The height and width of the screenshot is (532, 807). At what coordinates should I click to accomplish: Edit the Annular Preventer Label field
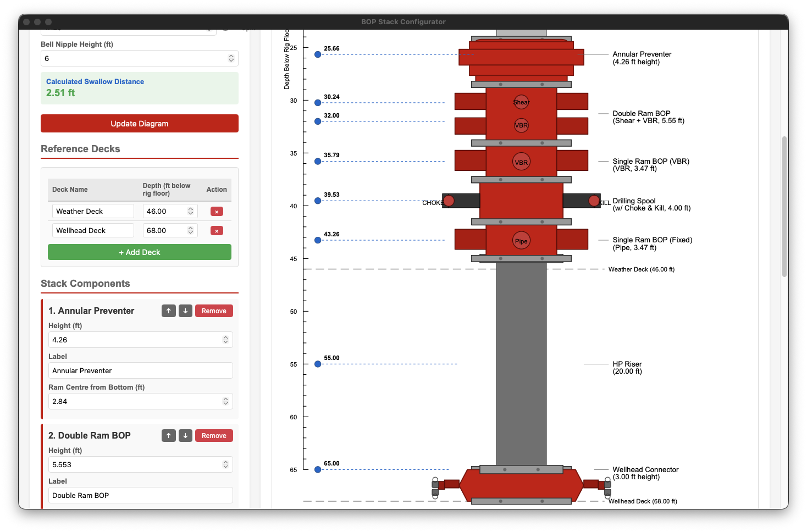click(140, 370)
